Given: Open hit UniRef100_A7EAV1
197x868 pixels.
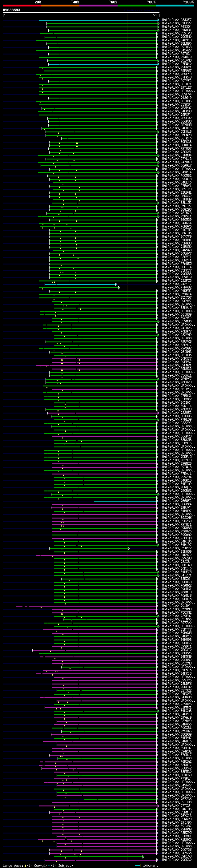Looking at the screenshot, I should 177,186.
